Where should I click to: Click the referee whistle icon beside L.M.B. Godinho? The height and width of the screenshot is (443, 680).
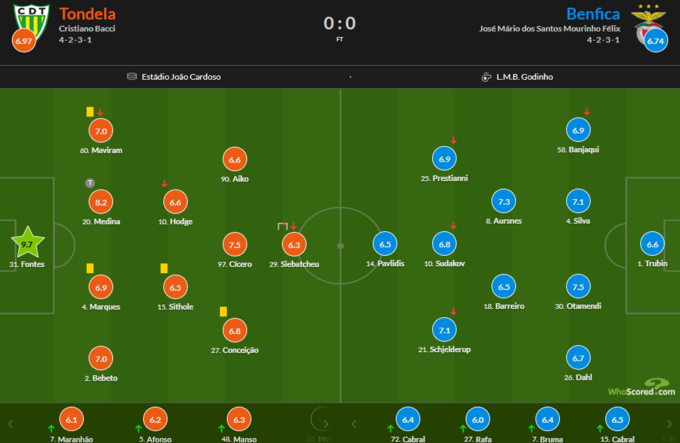point(486,77)
